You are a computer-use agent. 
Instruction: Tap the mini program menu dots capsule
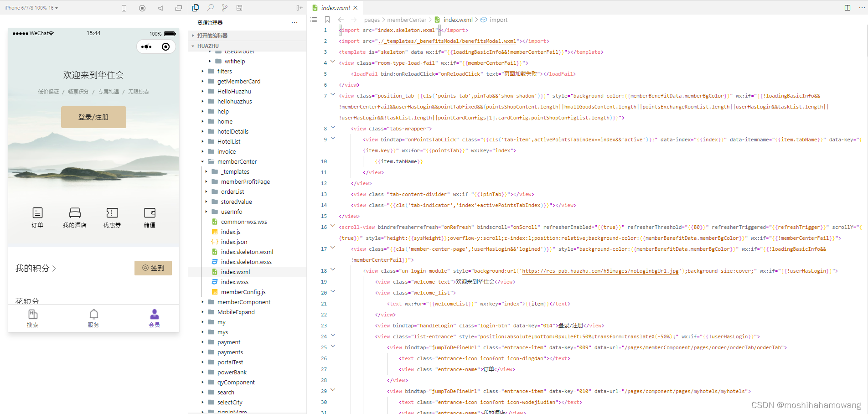[146, 47]
